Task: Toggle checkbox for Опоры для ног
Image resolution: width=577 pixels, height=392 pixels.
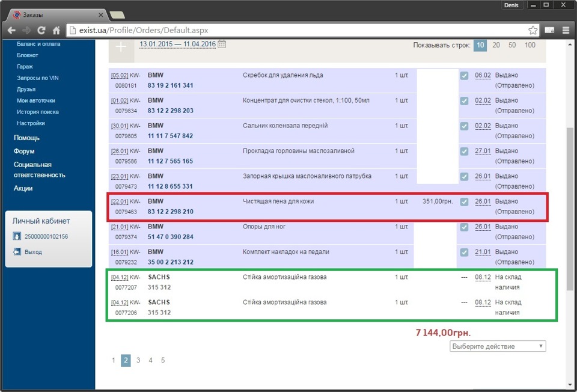Action: tap(465, 227)
